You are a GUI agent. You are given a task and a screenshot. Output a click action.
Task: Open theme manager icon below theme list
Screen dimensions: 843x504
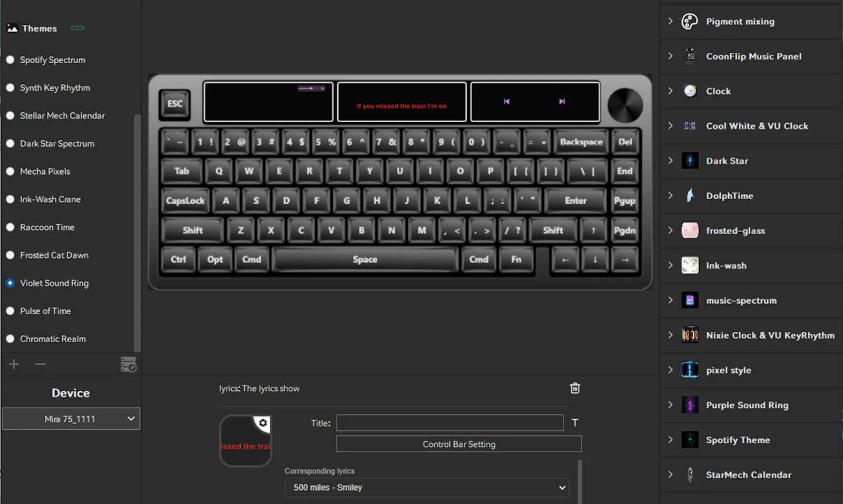(x=129, y=364)
